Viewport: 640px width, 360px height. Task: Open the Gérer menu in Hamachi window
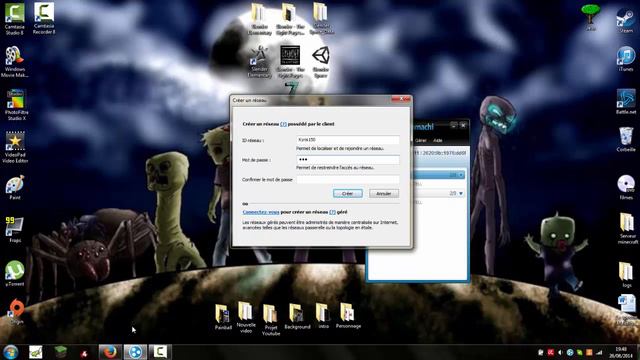421,140
